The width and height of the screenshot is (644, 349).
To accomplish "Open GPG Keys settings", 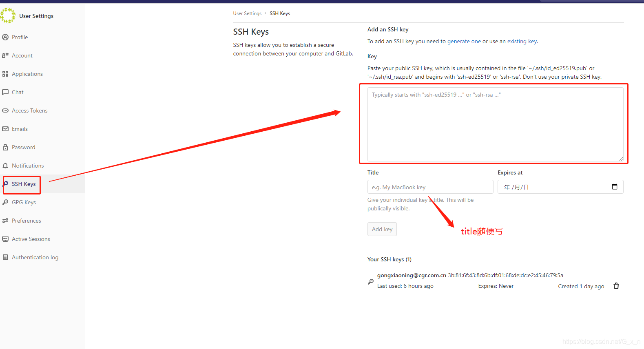I will tap(24, 202).
